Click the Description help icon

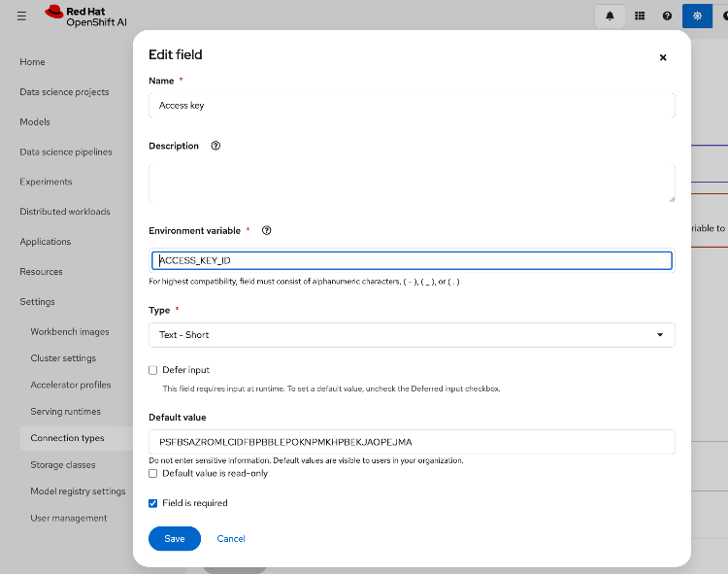pos(215,146)
